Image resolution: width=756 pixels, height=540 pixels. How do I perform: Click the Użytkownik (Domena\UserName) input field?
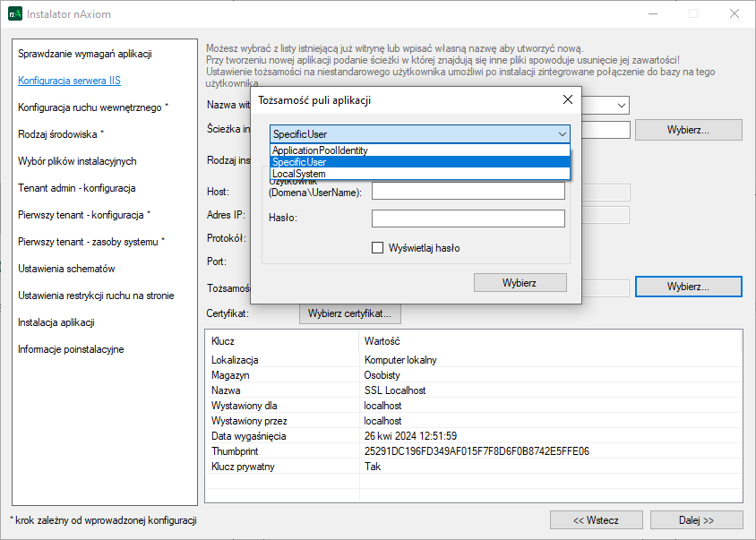pyautogui.click(x=468, y=191)
